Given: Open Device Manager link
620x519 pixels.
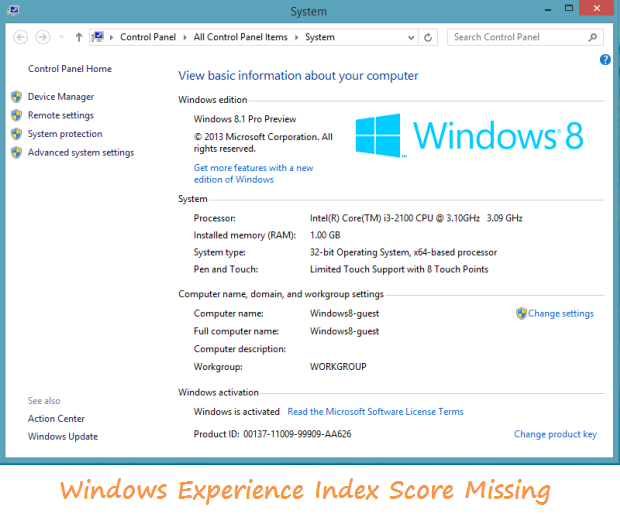Looking at the screenshot, I should tap(61, 97).
